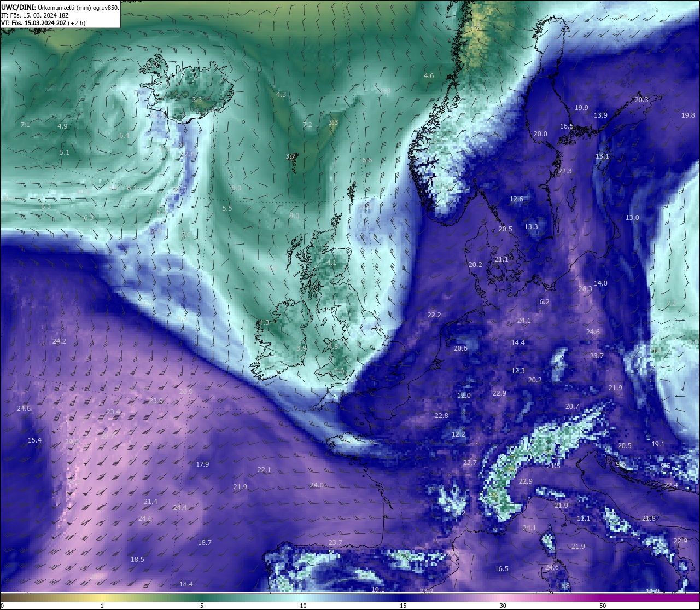Click the 14.0 value label
This screenshot has width=700, height=610.
(x=600, y=283)
